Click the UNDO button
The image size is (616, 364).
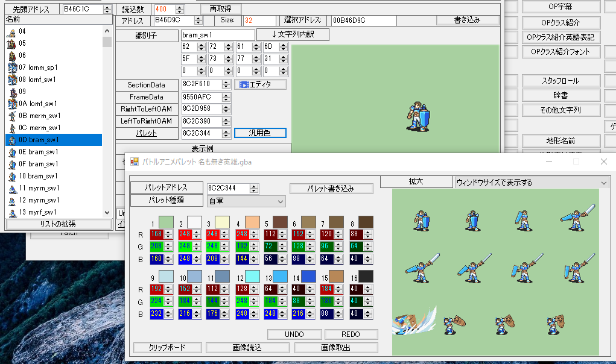coord(294,334)
